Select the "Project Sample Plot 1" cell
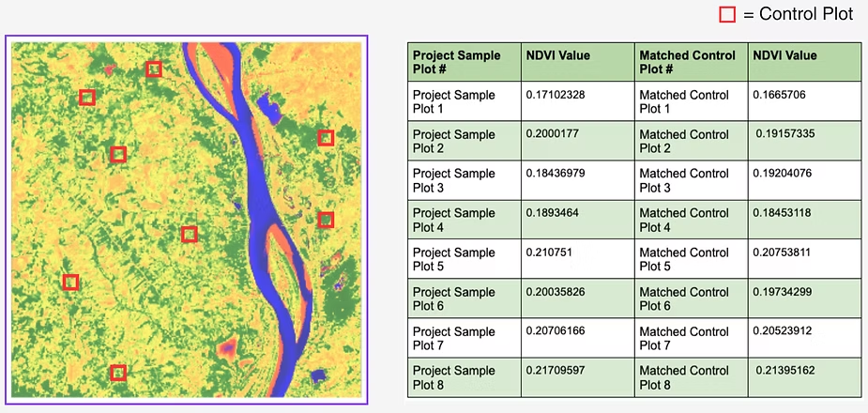This screenshot has width=868, height=413. tap(464, 101)
